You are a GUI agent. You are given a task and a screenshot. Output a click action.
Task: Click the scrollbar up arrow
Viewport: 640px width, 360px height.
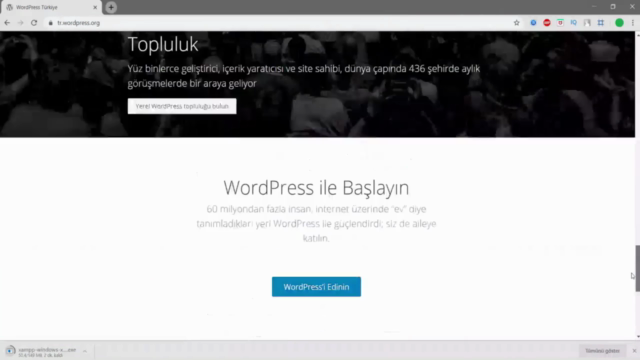point(638,35)
